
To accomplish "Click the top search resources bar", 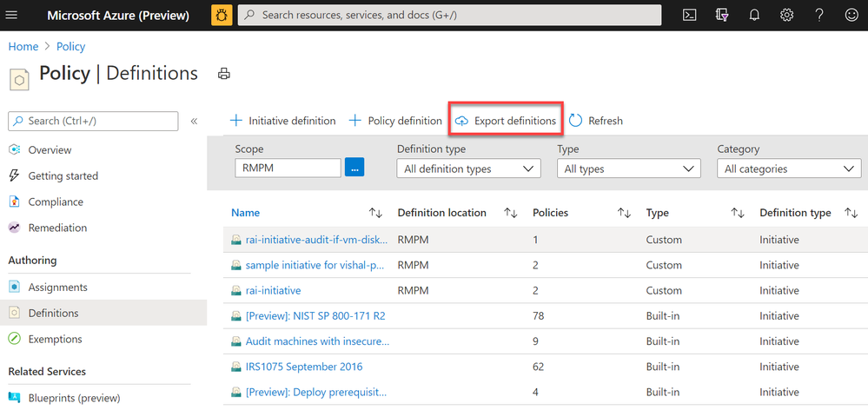I will 449,16.
